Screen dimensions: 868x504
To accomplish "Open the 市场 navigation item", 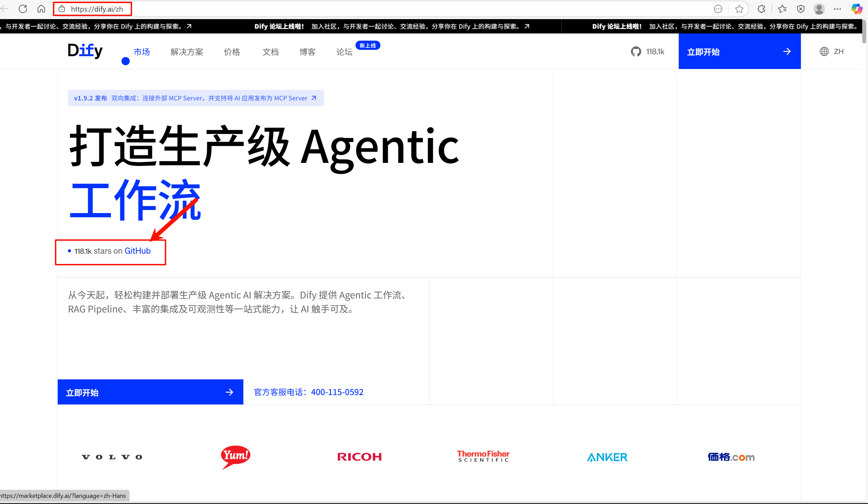I will tap(142, 52).
